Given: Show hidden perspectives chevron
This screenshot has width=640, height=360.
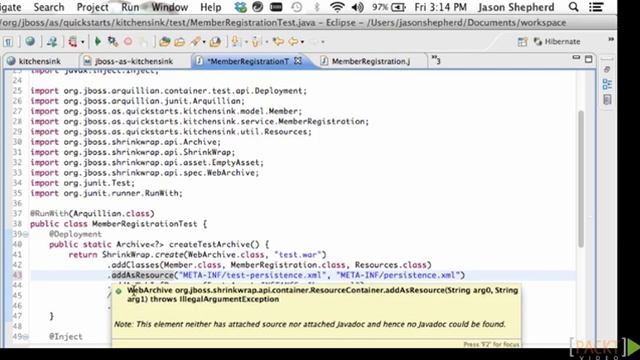Looking at the screenshot, I should 611,40.
